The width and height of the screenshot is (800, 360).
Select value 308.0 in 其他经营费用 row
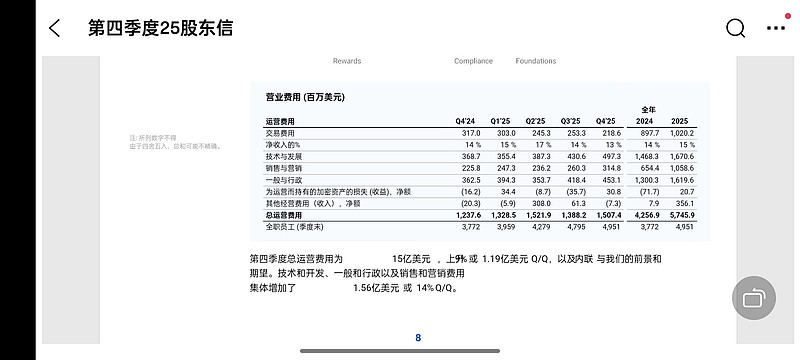click(542, 203)
